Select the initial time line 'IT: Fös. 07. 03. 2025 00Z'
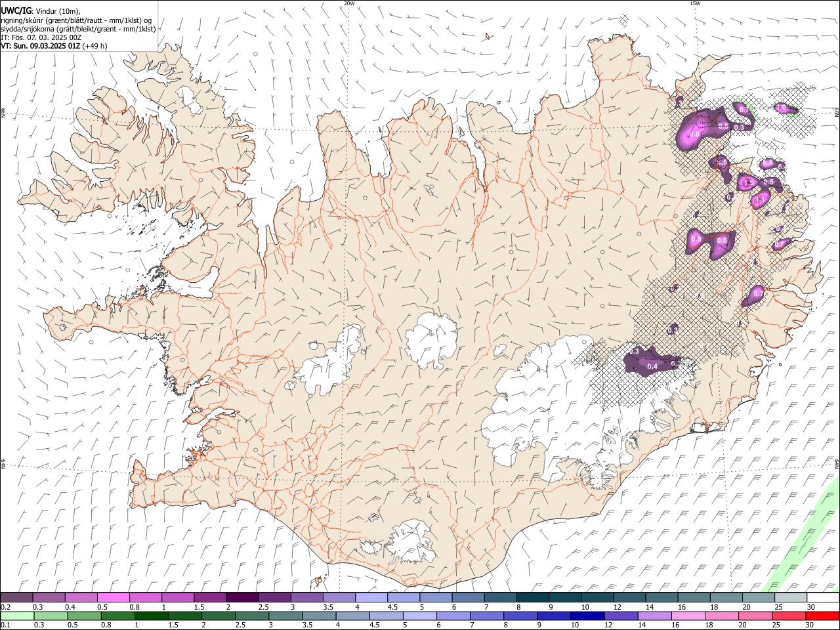 [41, 37]
